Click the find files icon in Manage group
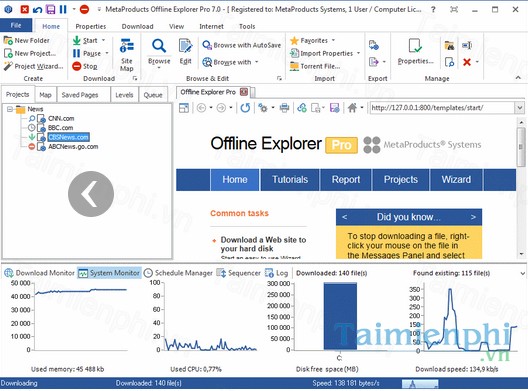Screen dimensions: 528x391 pyautogui.click(x=449, y=45)
